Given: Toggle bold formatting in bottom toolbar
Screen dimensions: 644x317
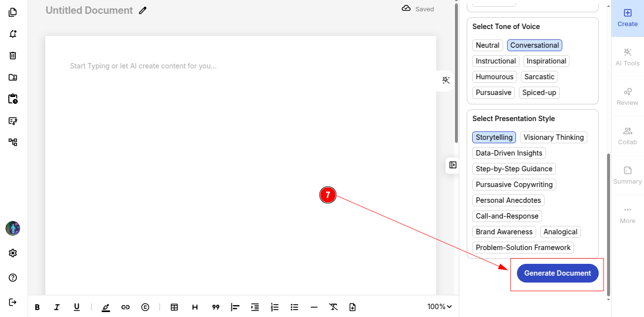Looking at the screenshot, I should pos(37,307).
